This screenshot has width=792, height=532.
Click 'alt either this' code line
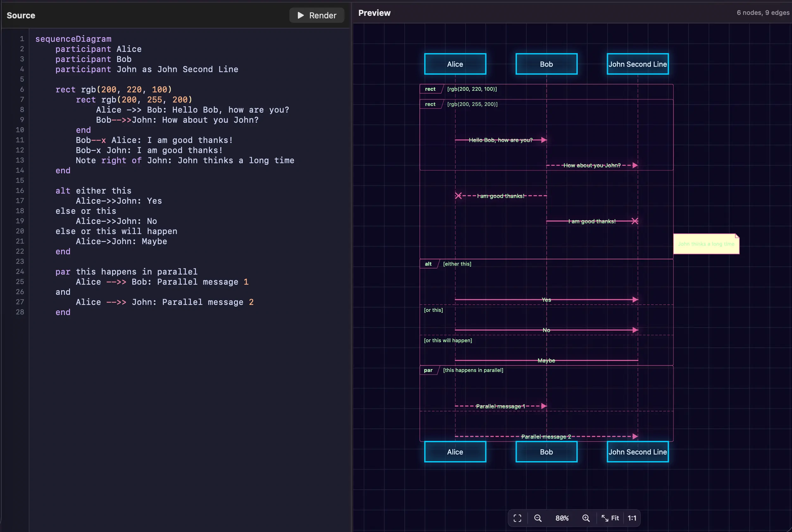tap(93, 191)
